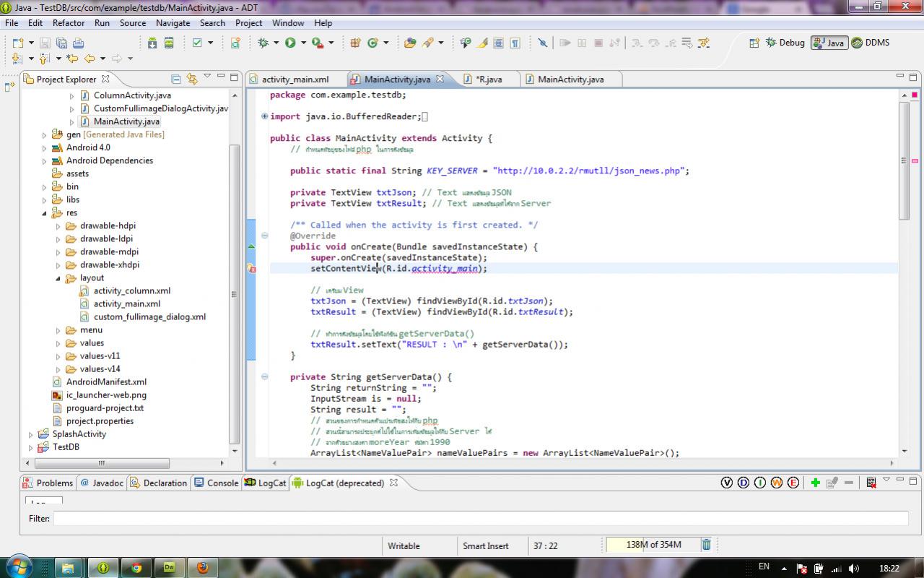Switch to activity_main.xml editor tab

(x=295, y=79)
